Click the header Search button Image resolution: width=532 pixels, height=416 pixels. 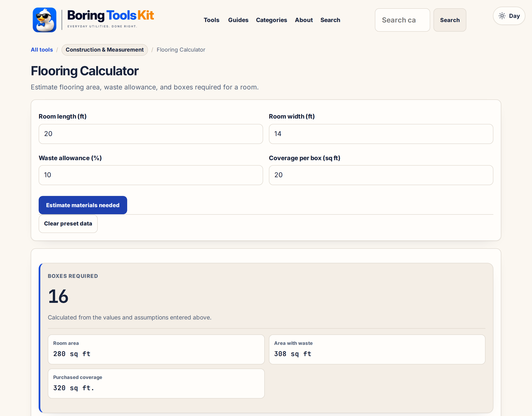click(450, 20)
